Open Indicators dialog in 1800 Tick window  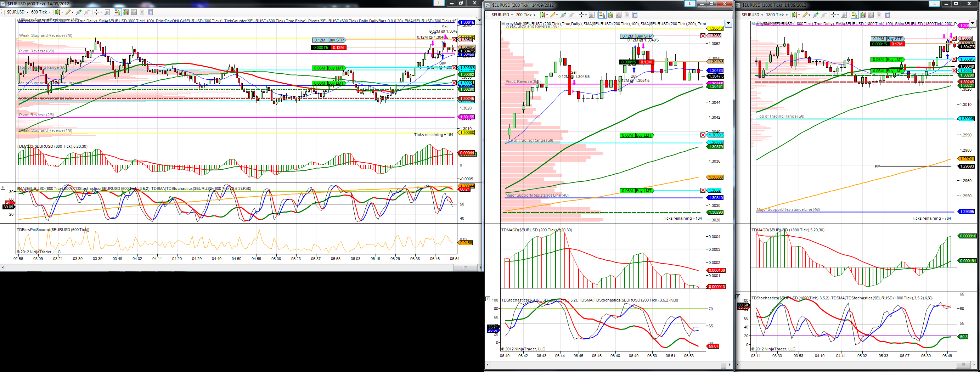[x=871, y=15]
